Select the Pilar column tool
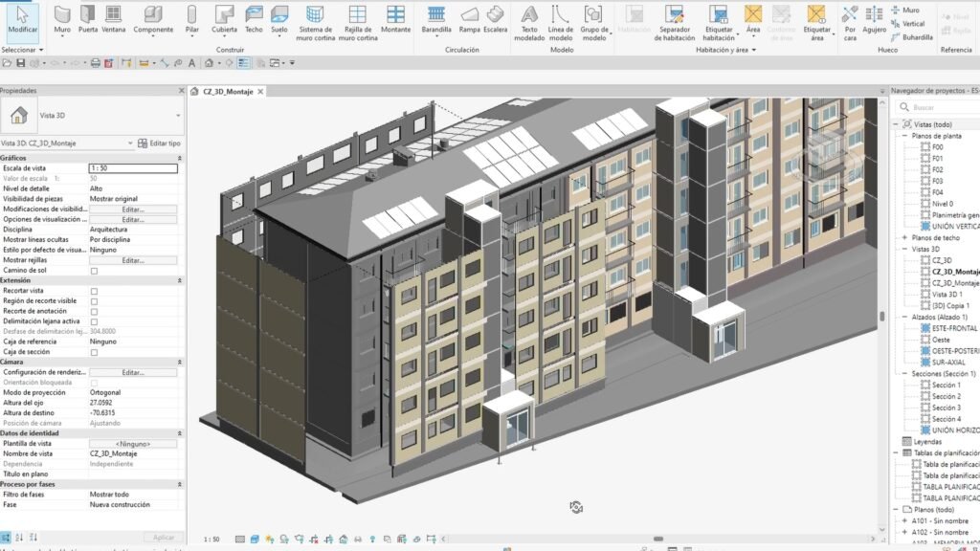This screenshot has height=551, width=980. 191,20
